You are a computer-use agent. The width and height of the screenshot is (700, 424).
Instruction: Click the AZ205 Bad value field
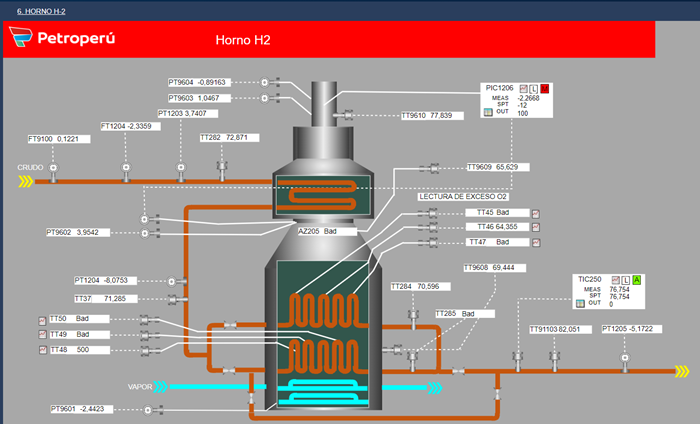(x=327, y=231)
